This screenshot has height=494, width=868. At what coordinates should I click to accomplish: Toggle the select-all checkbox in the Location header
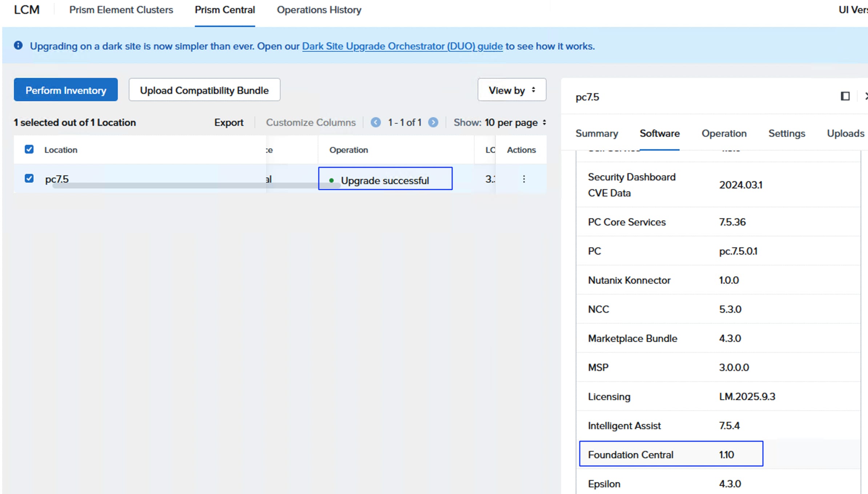click(x=29, y=149)
